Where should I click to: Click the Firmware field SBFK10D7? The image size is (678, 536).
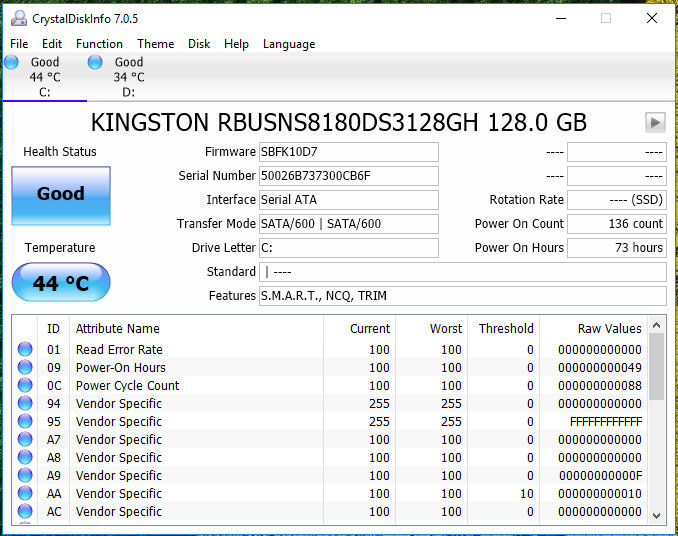tap(349, 152)
